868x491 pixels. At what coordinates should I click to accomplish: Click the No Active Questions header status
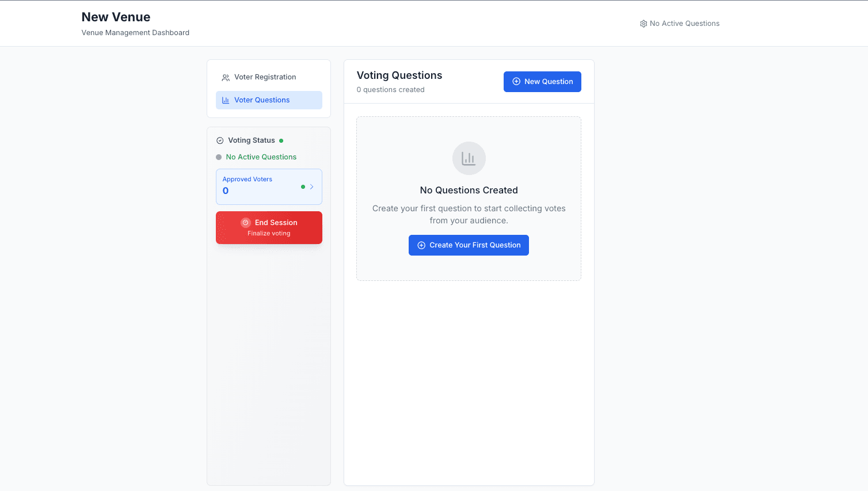[684, 24]
